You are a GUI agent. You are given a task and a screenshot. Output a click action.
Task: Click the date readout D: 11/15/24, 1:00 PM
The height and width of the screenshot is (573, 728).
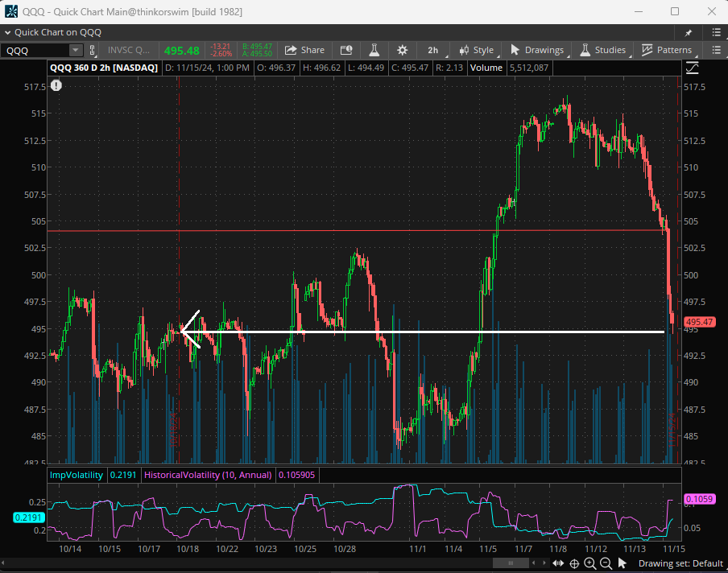click(207, 68)
